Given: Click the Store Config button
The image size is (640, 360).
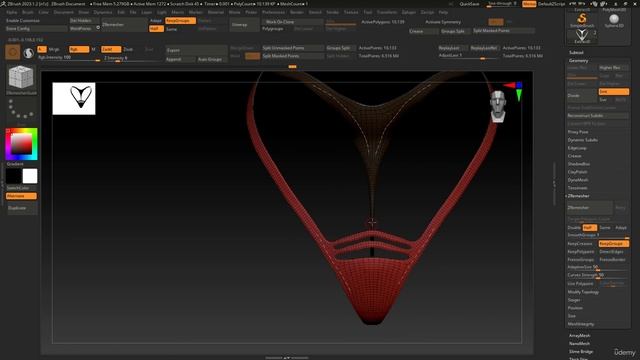Looking at the screenshot, I should coord(36,29).
